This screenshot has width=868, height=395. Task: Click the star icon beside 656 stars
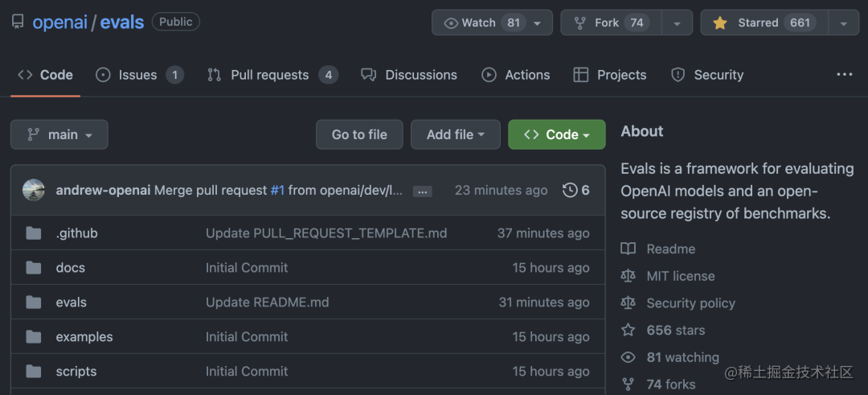point(628,330)
